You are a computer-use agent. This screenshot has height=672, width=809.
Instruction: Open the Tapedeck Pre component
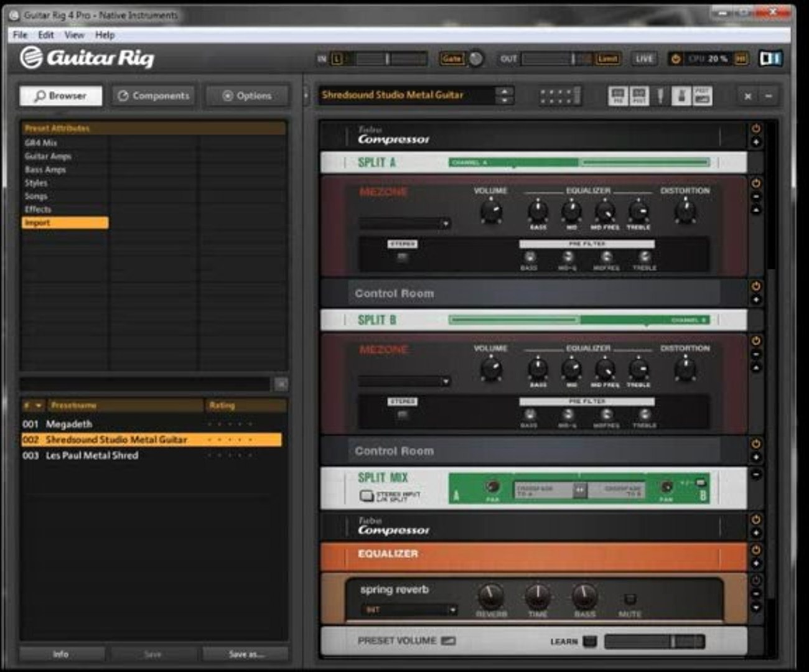click(x=617, y=96)
